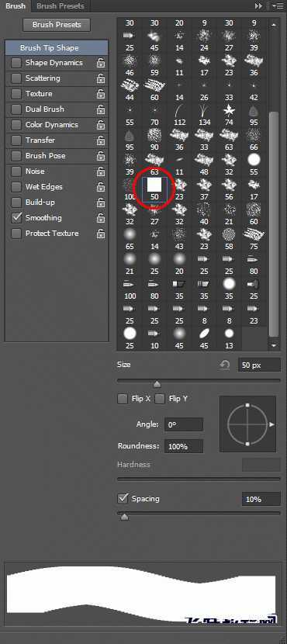Pick the leaf 95 brush beside star
Screen dimensions: 287x644
(x=254, y=110)
